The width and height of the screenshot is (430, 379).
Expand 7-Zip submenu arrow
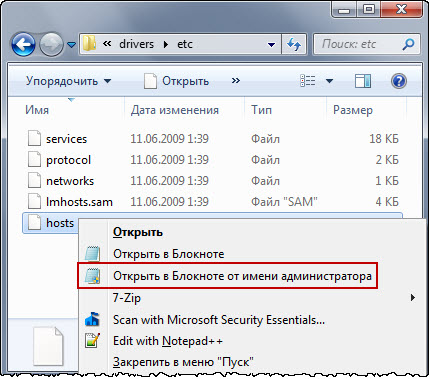pos(413,297)
